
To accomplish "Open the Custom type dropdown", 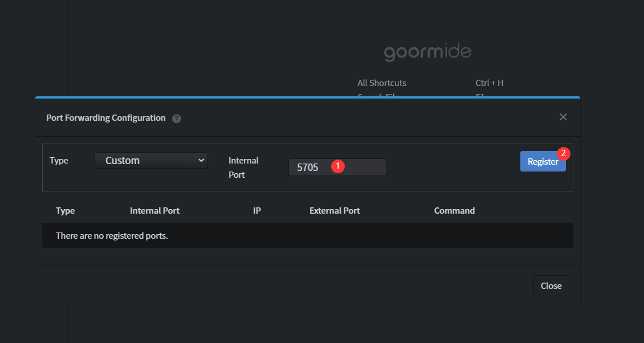I will 151,161.
